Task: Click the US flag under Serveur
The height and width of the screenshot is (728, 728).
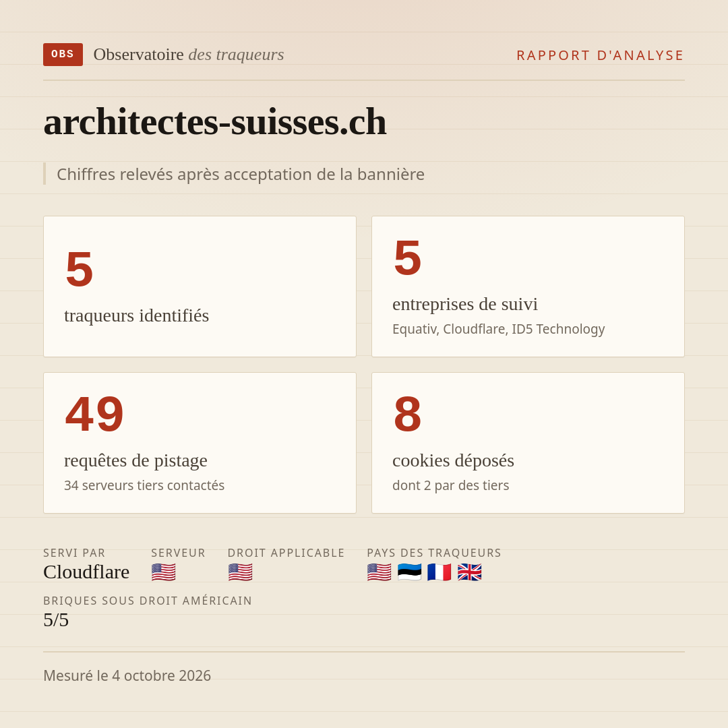Action: pyautogui.click(x=163, y=572)
